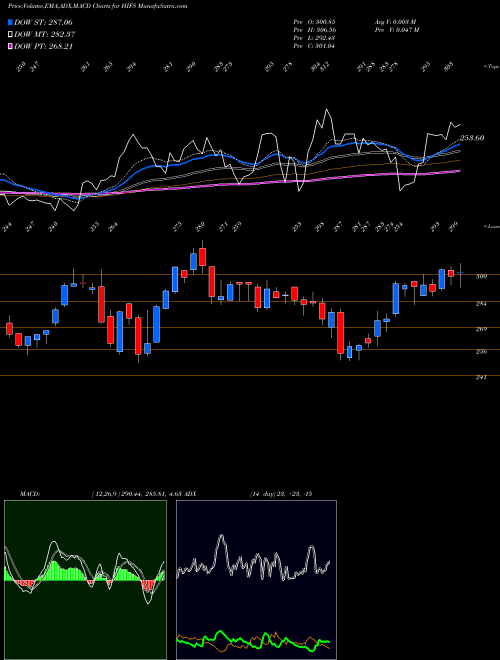Click the (12,26,9) MACD parameter values
Screen dimensions: 500x660
(x=139, y=494)
